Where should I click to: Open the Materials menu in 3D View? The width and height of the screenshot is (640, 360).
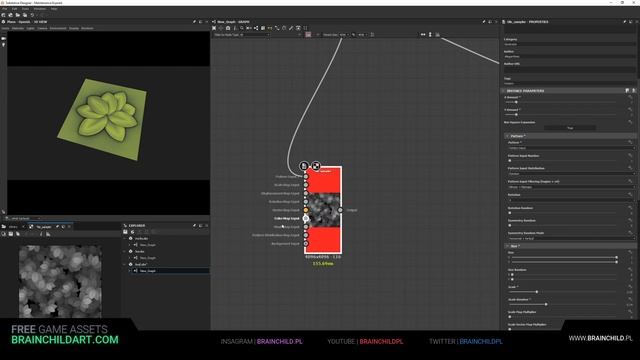pyautogui.click(x=18, y=29)
